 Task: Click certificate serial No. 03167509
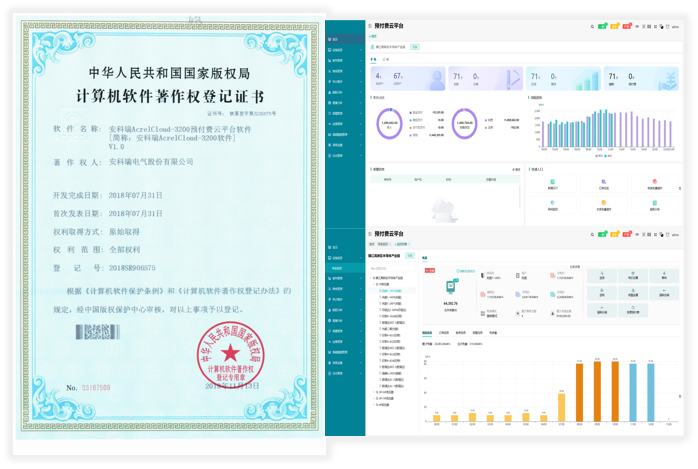click(88, 388)
